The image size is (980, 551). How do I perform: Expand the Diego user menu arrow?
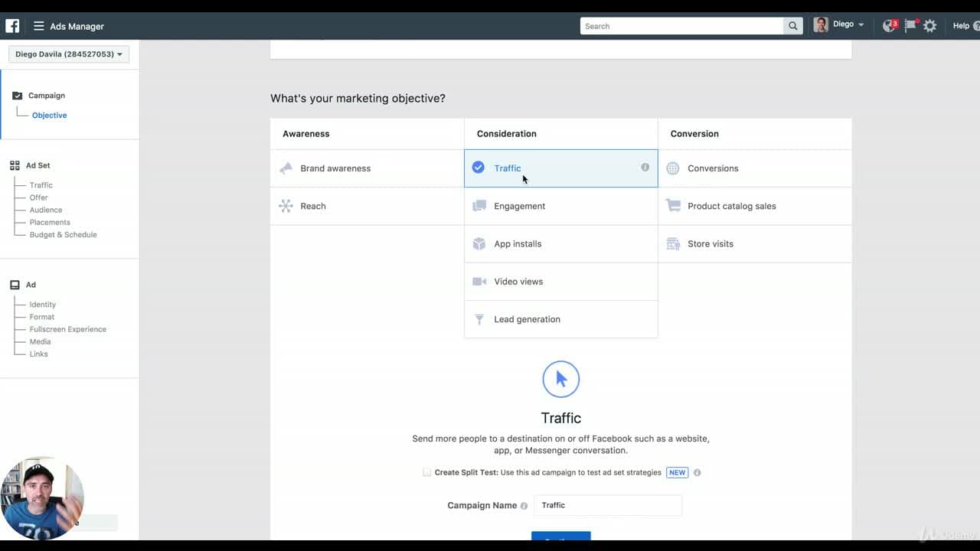pos(861,25)
